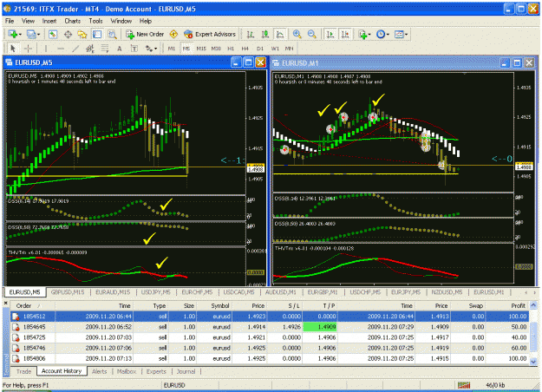Open the Trade terminal tab
The width and height of the screenshot is (542, 392).
coord(24,371)
